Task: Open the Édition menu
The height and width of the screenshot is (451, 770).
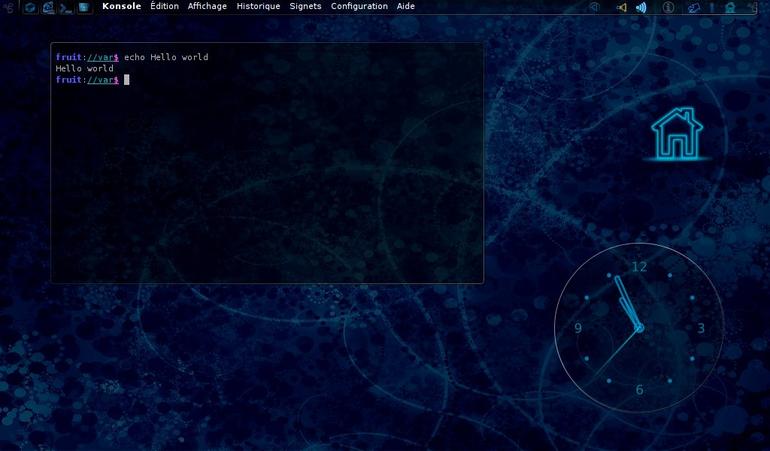Action: click(165, 6)
